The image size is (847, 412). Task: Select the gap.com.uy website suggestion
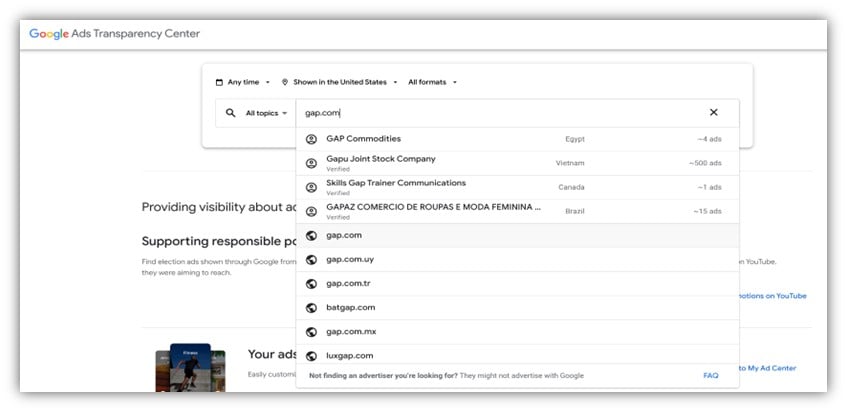517,260
